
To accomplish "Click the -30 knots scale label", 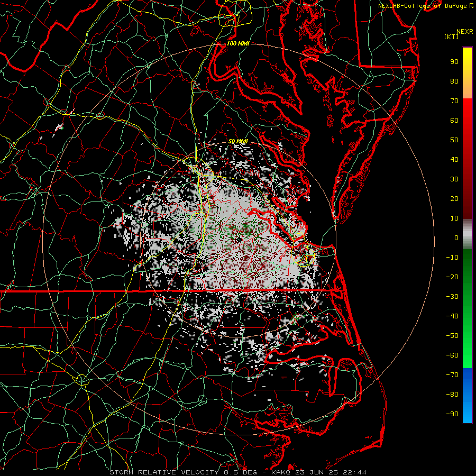I will click(x=452, y=297).
